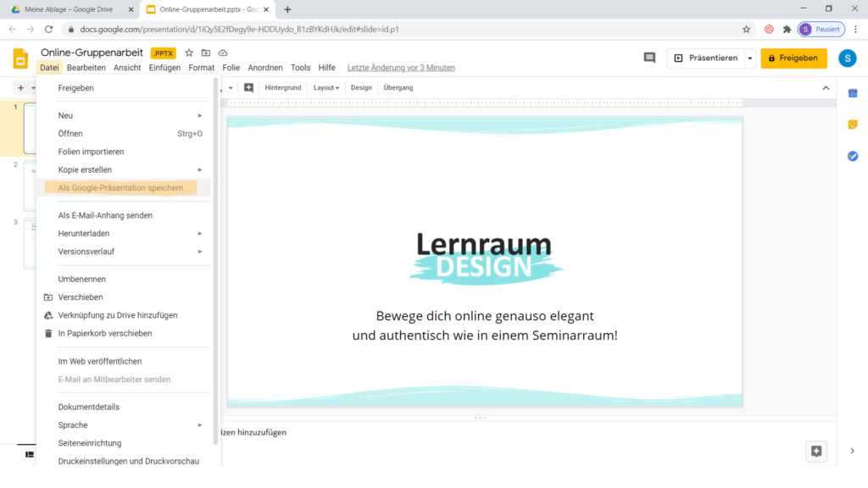Screen dimensions: 868x488
Task: Open Google Keep notes panel
Action: pyautogui.click(x=853, y=123)
